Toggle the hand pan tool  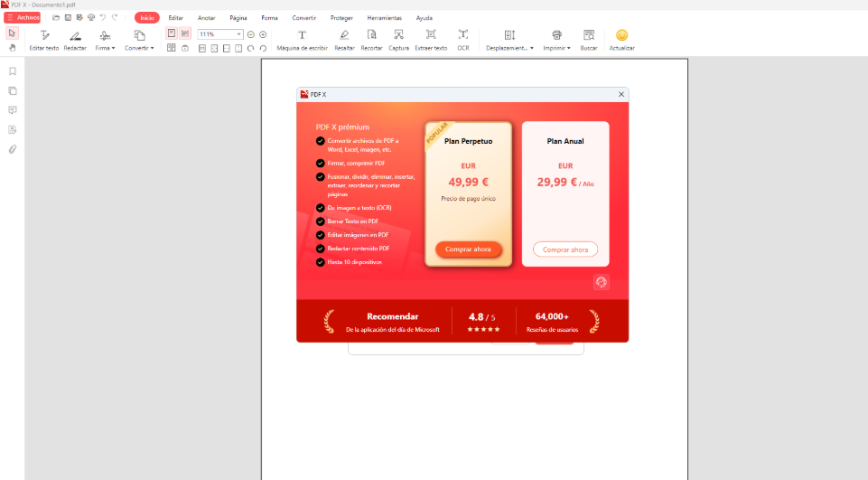click(12, 48)
